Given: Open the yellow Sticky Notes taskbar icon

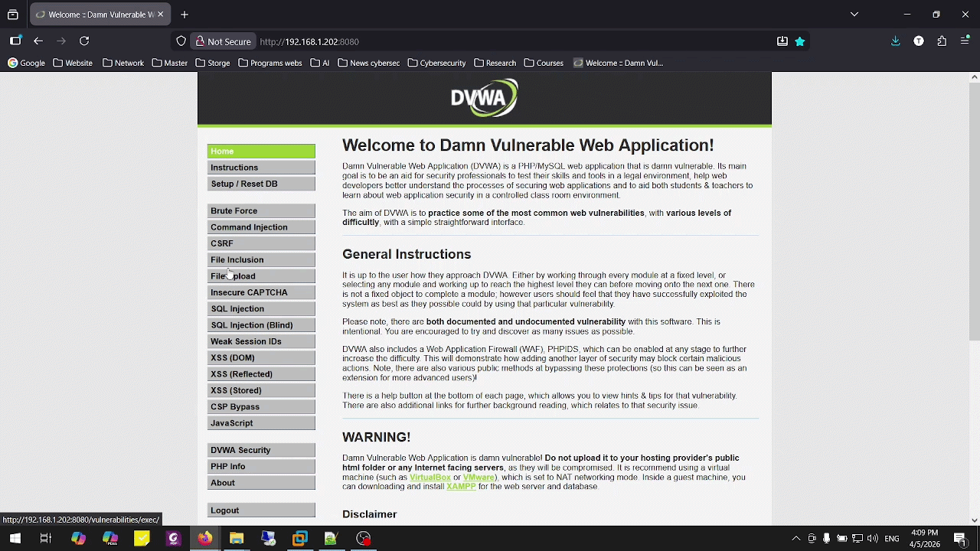Looking at the screenshot, I should point(142,539).
